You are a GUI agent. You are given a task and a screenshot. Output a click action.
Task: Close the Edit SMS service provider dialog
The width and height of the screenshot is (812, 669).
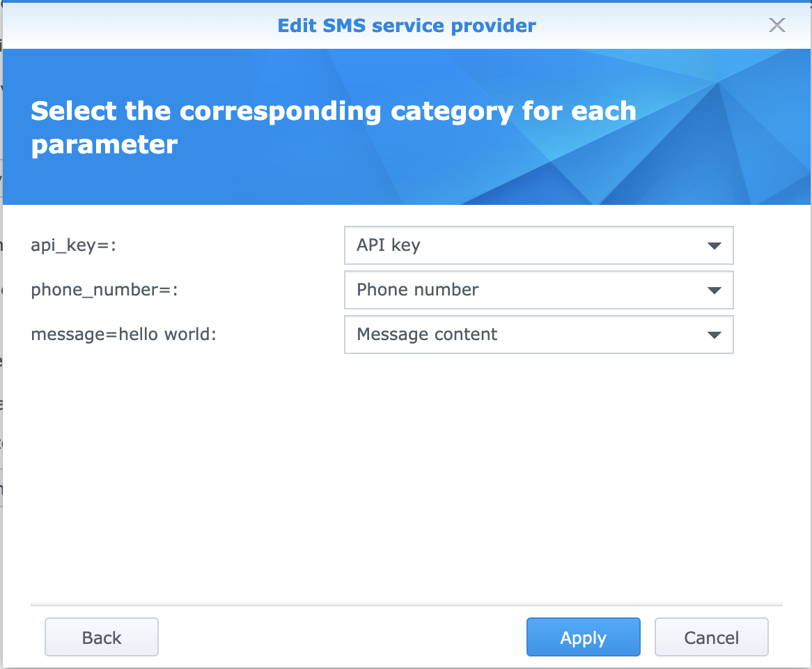click(776, 26)
